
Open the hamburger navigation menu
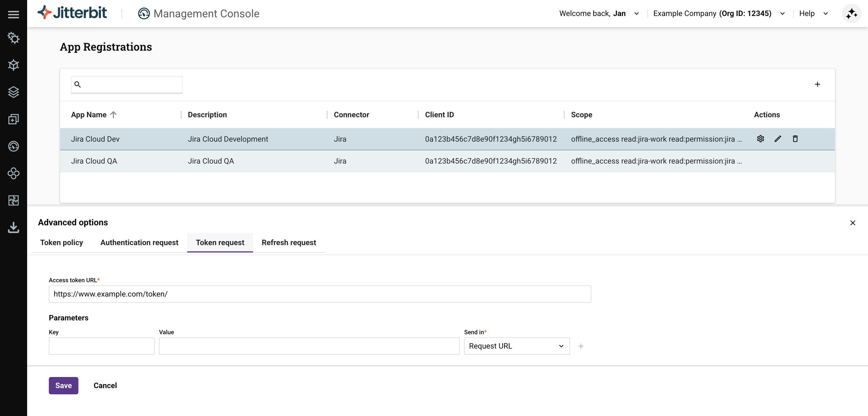tap(14, 14)
